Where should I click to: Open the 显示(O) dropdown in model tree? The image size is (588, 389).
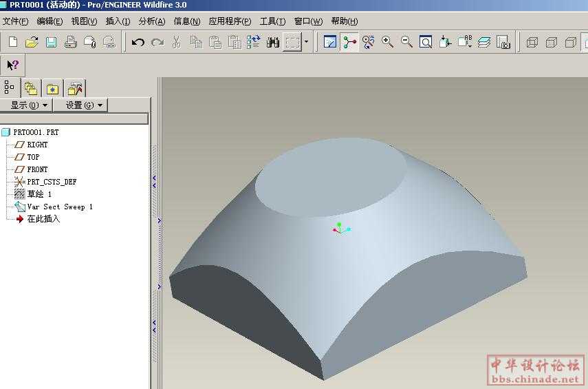(26, 105)
